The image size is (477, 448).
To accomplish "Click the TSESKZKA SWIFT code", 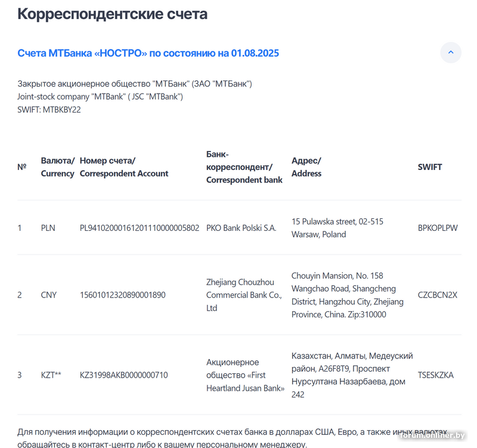I will coord(435,375).
